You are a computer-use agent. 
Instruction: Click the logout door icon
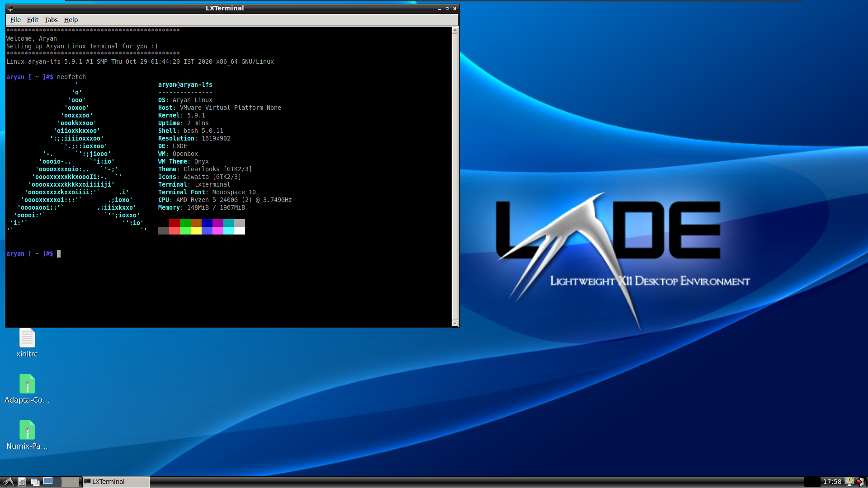pyautogui.click(x=860, y=482)
